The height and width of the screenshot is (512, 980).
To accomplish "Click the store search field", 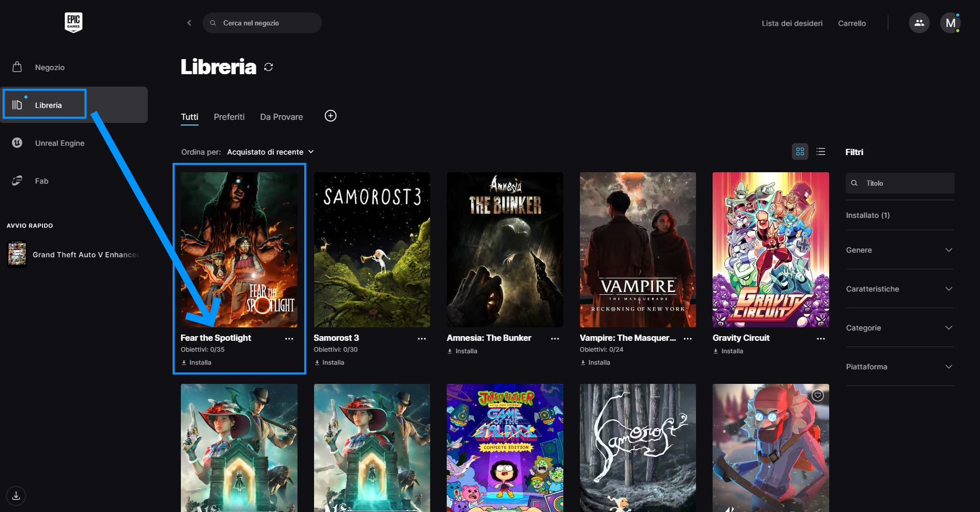I will [x=262, y=23].
